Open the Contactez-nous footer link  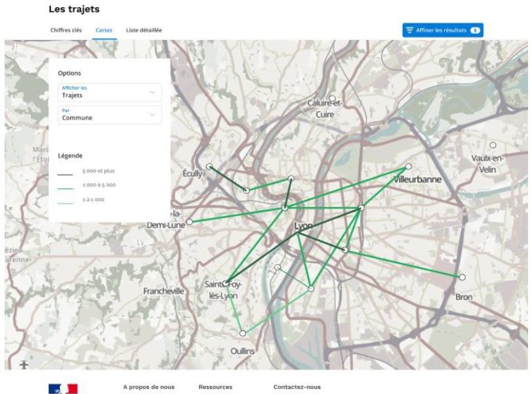pyautogui.click(x=297, y=387)
